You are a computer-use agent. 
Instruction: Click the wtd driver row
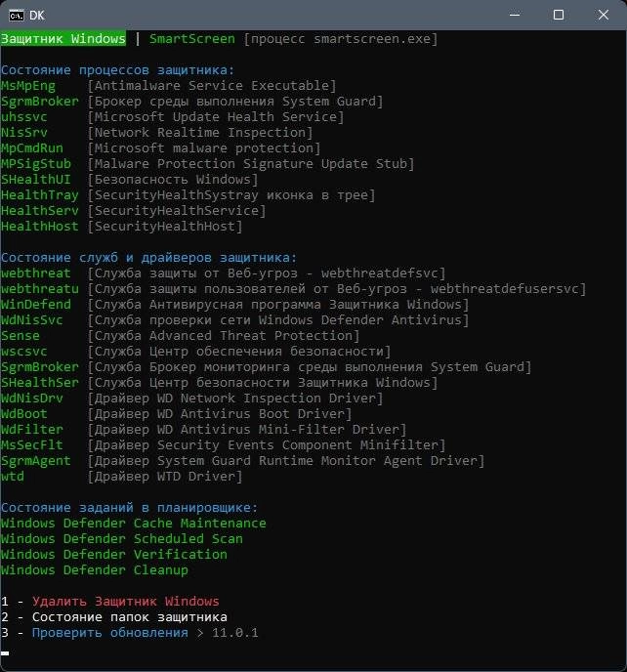coord(122,477)
